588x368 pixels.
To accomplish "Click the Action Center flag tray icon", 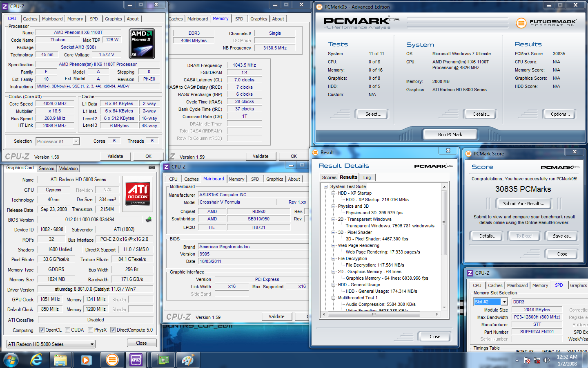I will point(527,360).
